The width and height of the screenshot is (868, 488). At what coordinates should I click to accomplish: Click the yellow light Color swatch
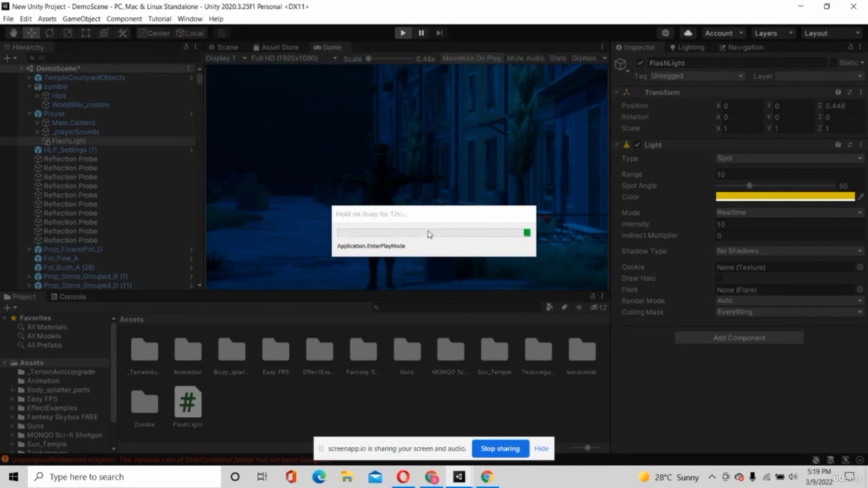point(785,197)
